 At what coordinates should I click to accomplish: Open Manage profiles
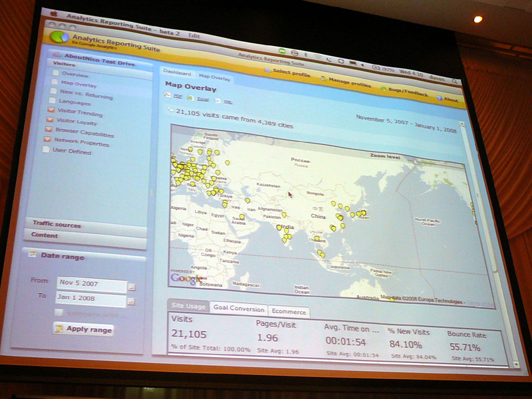346,82
